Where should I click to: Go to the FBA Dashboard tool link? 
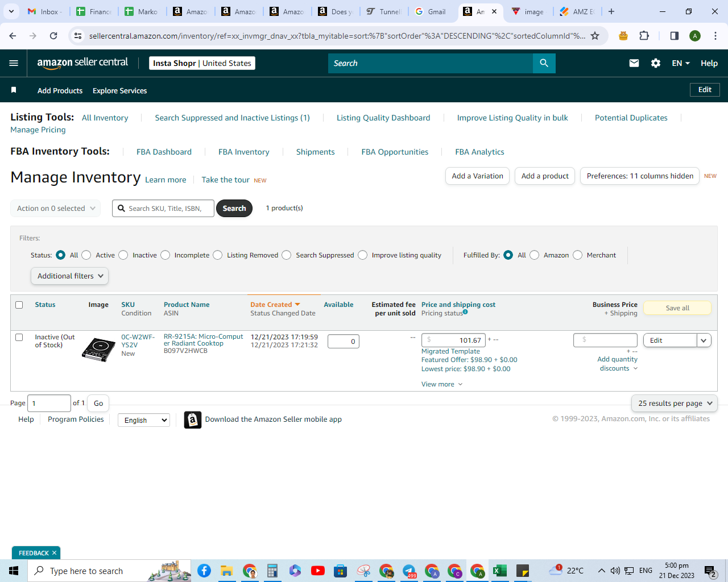(164, 152)
